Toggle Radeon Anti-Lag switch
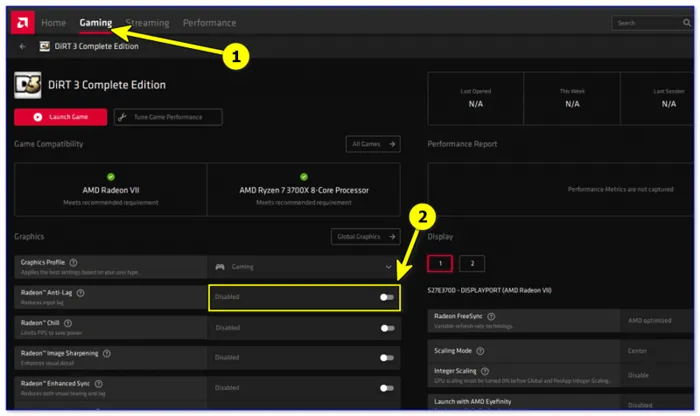Image resolution: width=700 pixels, height=416 pixels. tap(387, 297)
